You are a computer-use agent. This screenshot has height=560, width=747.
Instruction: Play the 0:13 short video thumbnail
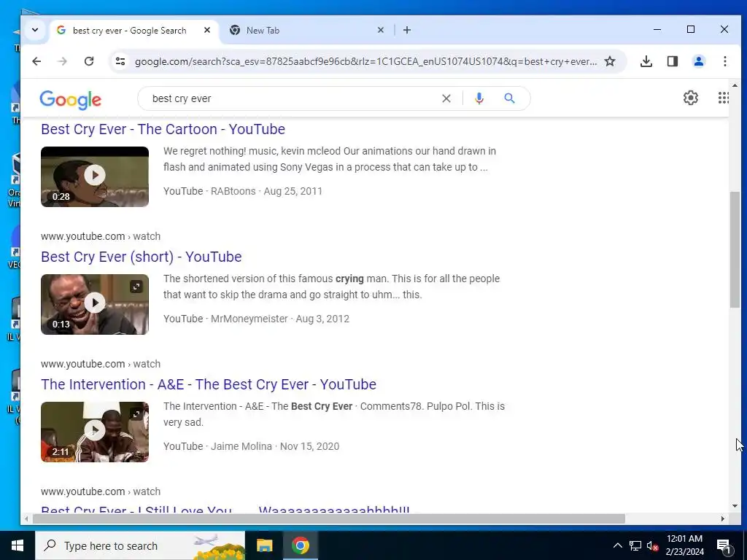point(95,304)
